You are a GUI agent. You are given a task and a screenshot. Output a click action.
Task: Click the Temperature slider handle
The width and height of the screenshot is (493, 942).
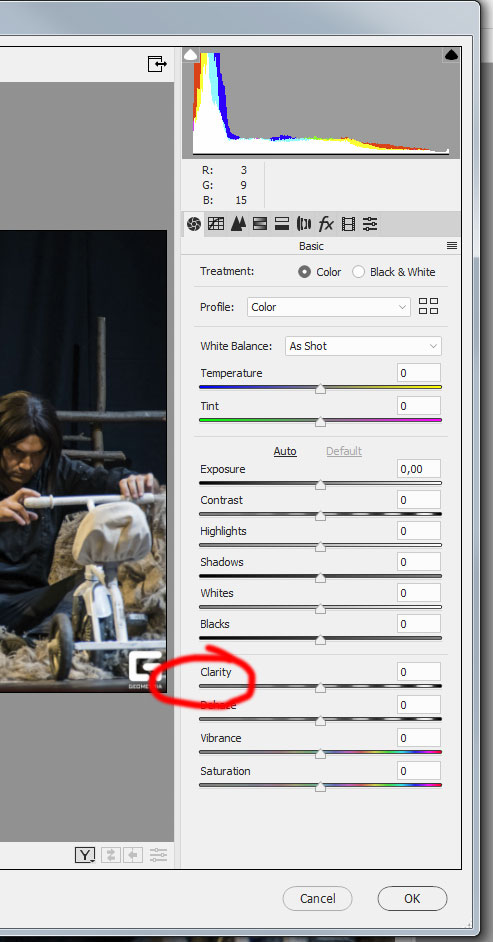(321, 389)
